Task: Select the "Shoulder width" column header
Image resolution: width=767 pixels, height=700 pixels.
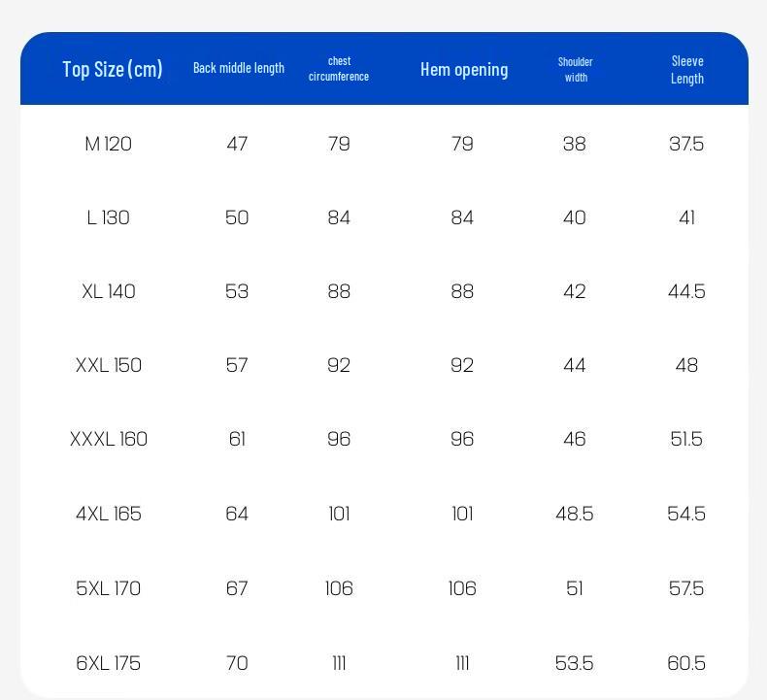Action: pos(576,69)
